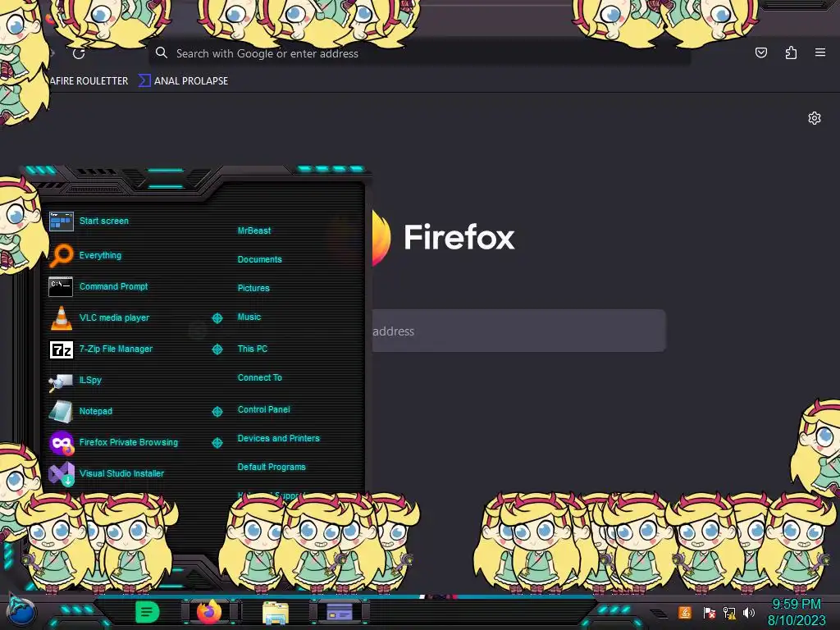The image size is (840, 630).
Task: Open Devices and Printers
Action: pos(279,438)
